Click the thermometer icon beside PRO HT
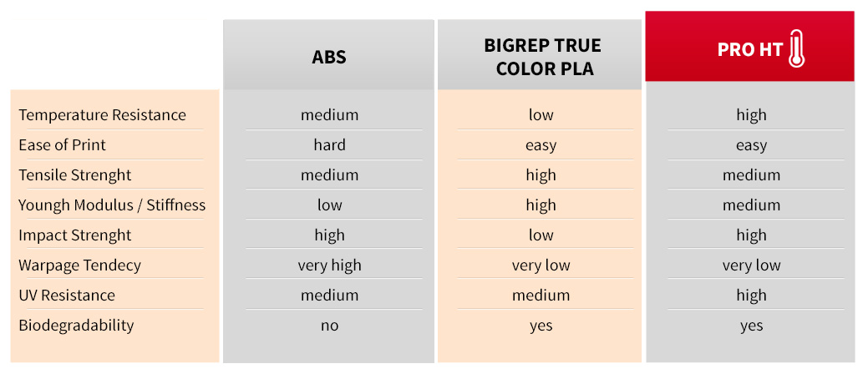This screenshot has width=868, height=374. point(795,48)
